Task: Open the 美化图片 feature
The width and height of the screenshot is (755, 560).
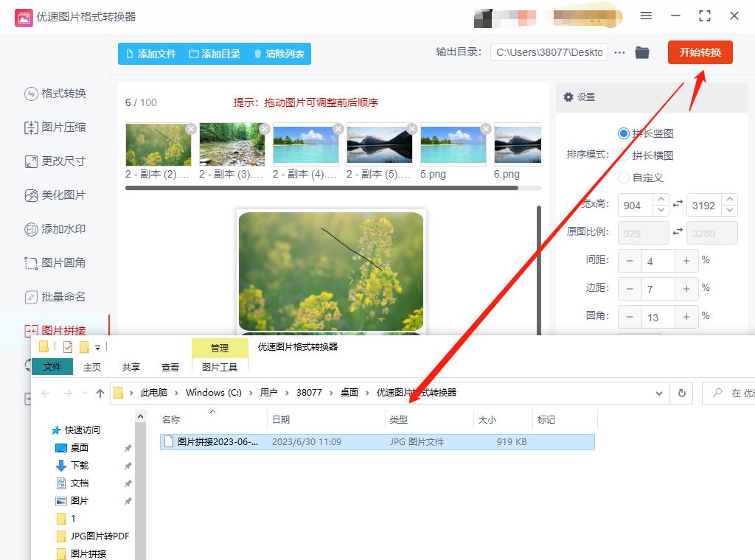Action: 55,195
